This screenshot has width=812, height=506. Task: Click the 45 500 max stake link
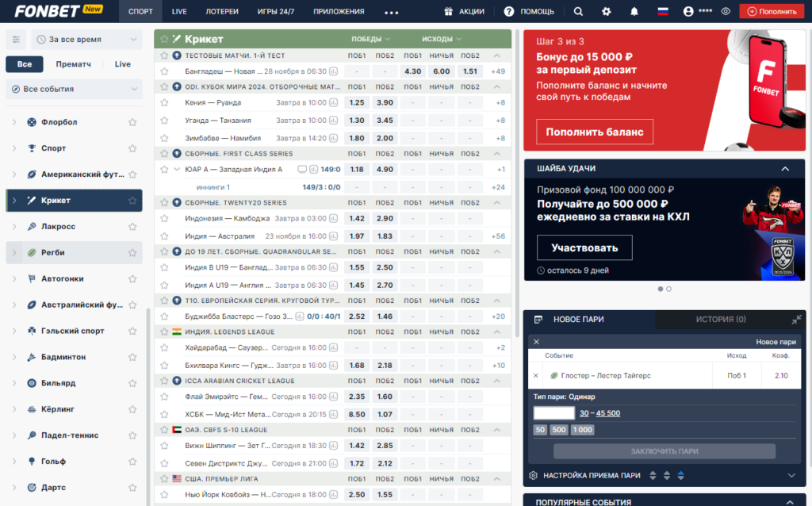[608, 413]
